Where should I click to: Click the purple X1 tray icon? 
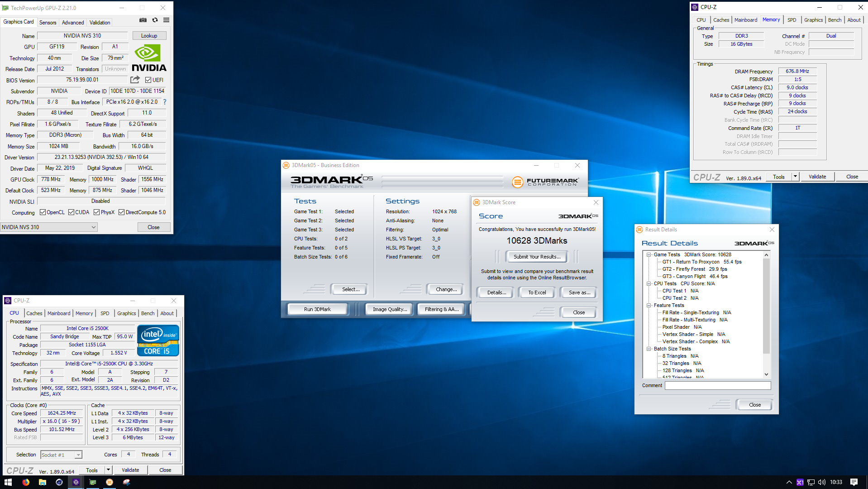(800, 482)
